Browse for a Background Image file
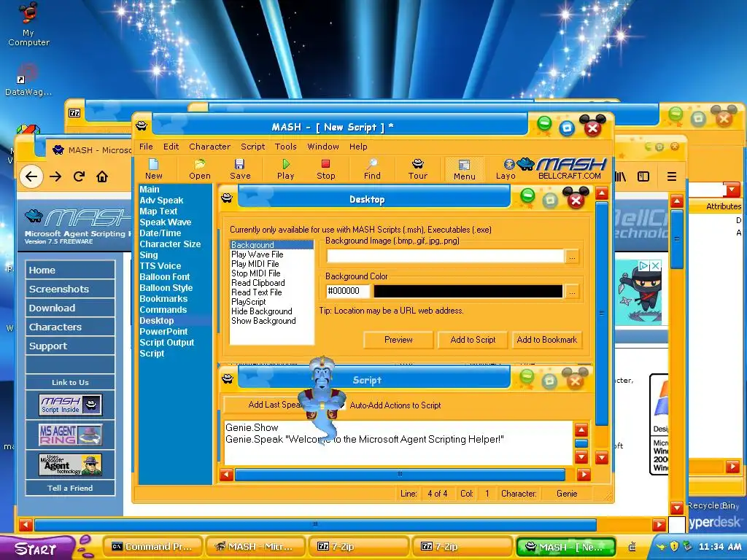Viewport: 747px width, 560px height. coord(572,257)
